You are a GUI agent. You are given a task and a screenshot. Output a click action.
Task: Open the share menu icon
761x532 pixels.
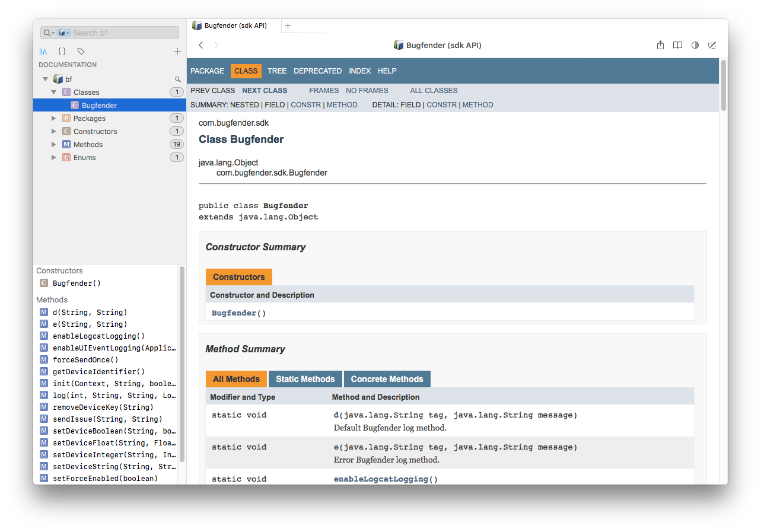[660, 45]
